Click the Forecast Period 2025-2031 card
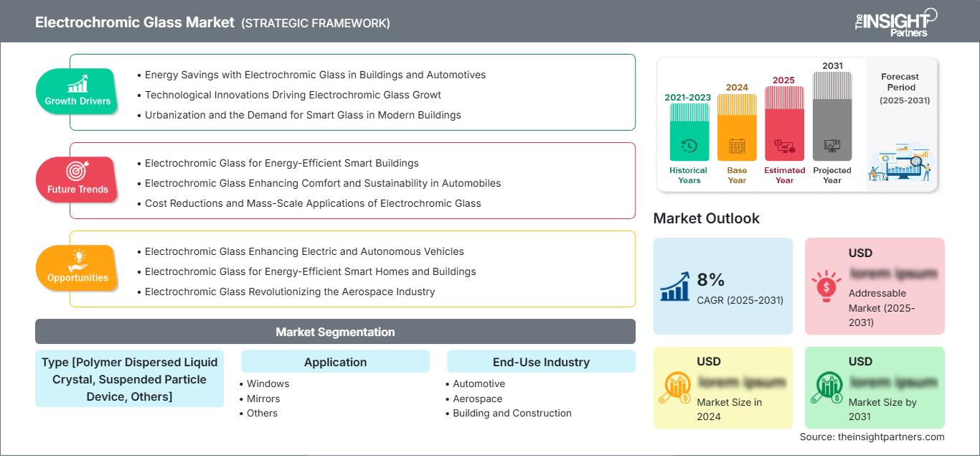Viewport: 980px width, 456px height. coord(900,124)
